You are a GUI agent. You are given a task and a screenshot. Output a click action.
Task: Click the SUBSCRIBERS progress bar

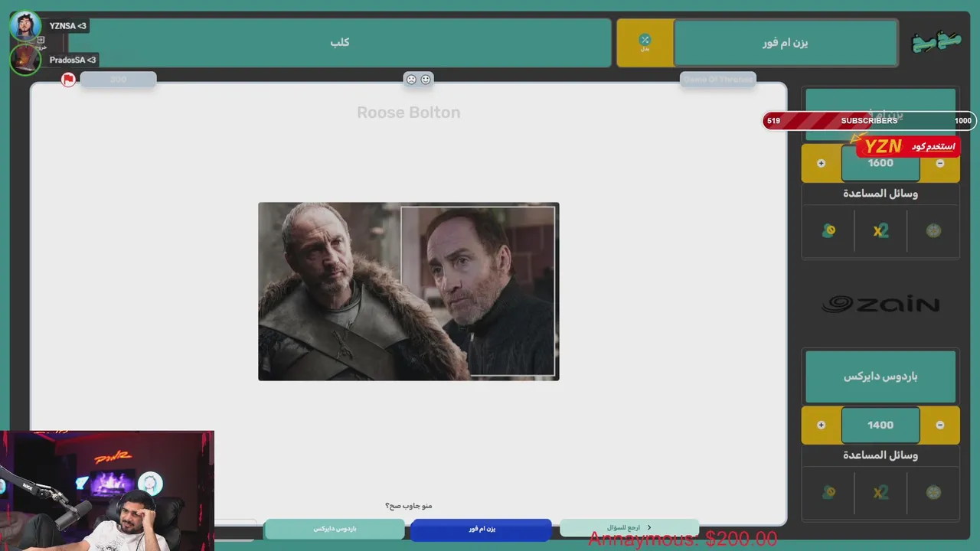tap(868, 121)
